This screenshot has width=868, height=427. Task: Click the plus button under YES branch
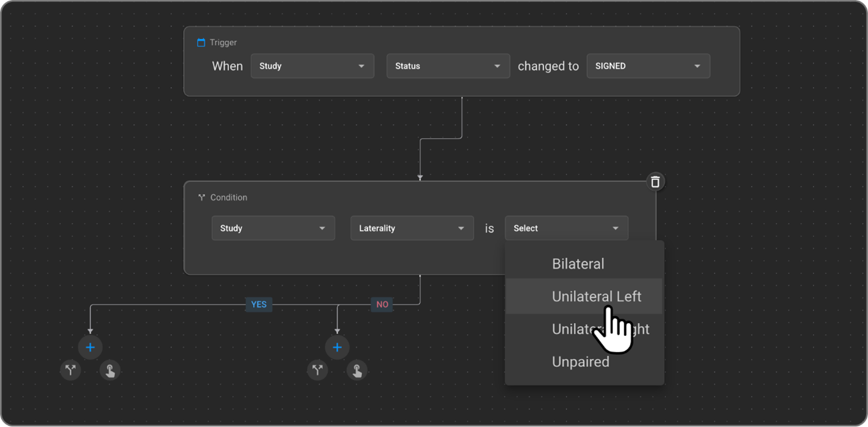point(90,347)
